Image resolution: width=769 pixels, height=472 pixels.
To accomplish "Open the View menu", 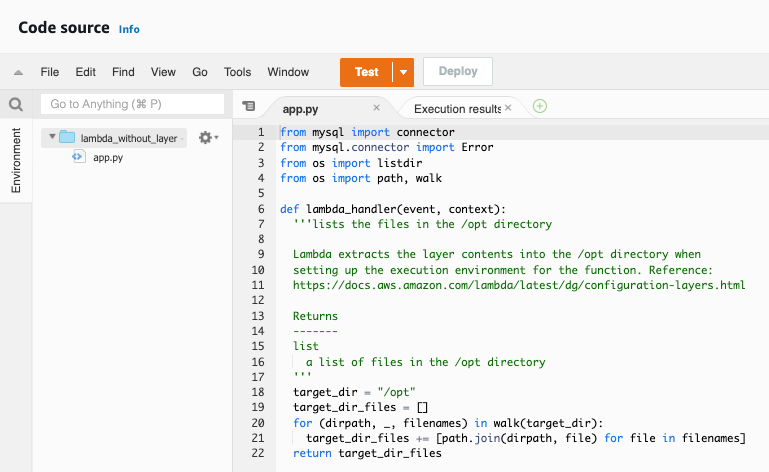I will tap(163, 72).
